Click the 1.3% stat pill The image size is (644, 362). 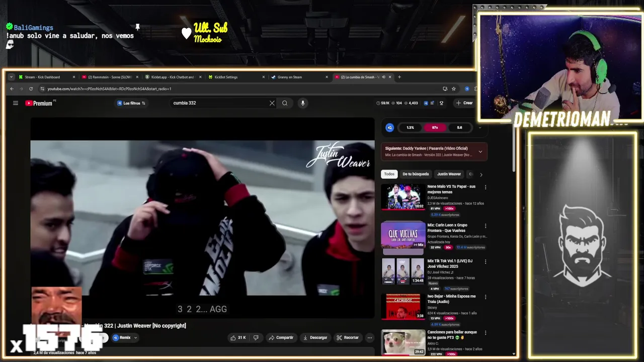(410, 128)
